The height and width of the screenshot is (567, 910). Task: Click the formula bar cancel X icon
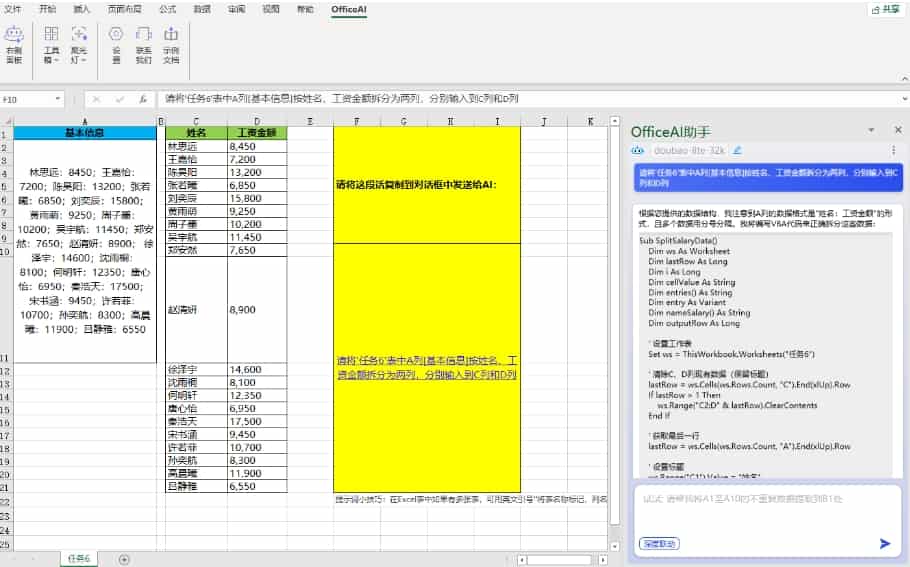click(96, 99)
